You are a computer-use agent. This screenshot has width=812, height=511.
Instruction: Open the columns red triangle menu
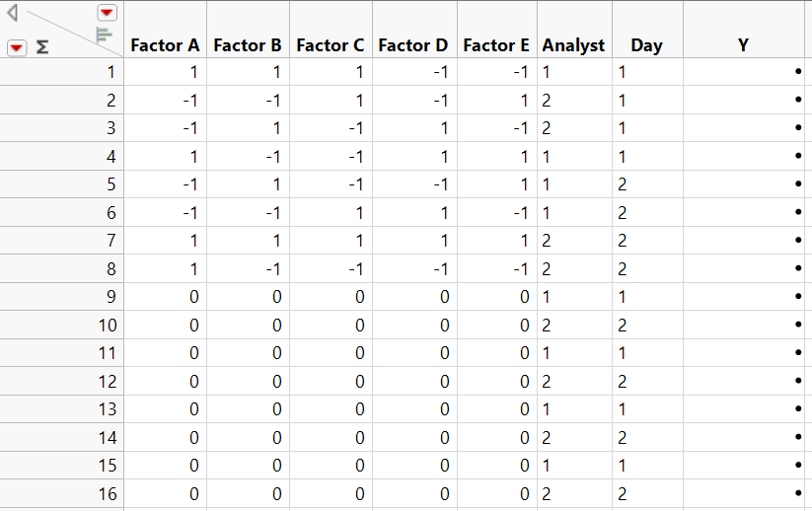coord(107,13)
